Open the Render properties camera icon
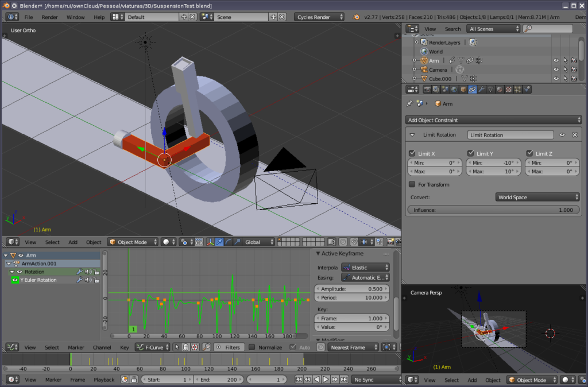Viewport: 588px width, 387px height. (427, 90)
